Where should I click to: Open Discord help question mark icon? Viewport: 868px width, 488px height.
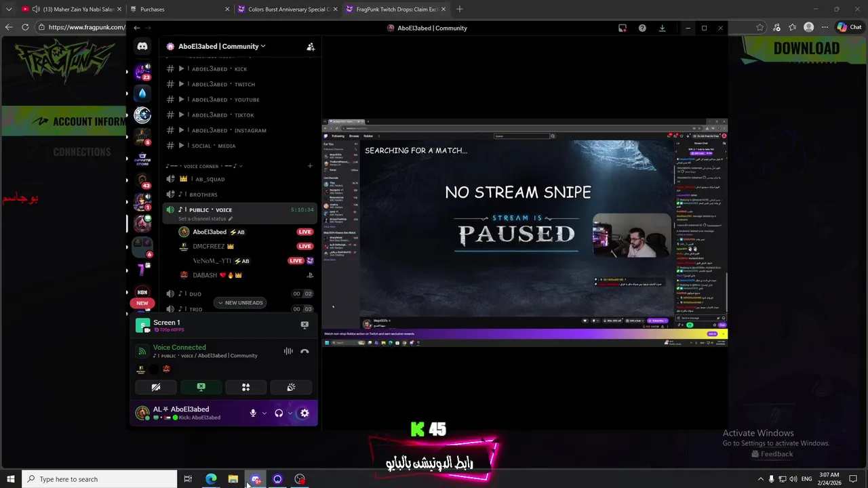coord(642,28)
